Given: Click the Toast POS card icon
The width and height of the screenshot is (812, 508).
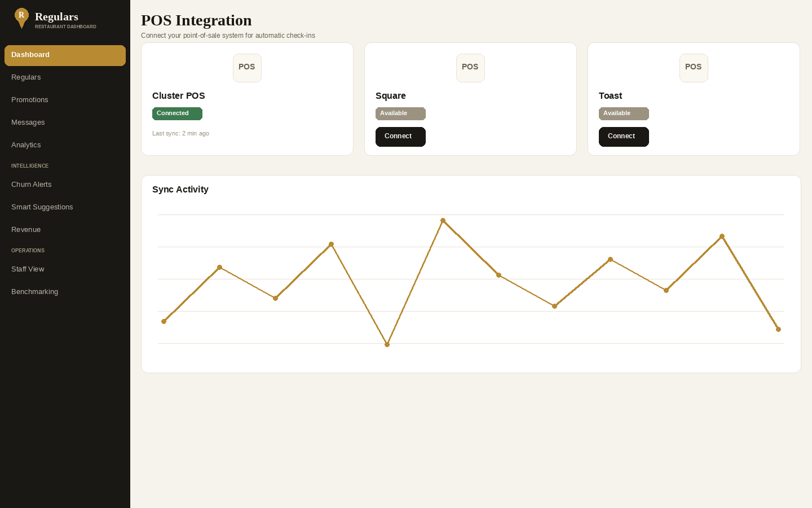Looking at the screenshot, I should point(694,68).
